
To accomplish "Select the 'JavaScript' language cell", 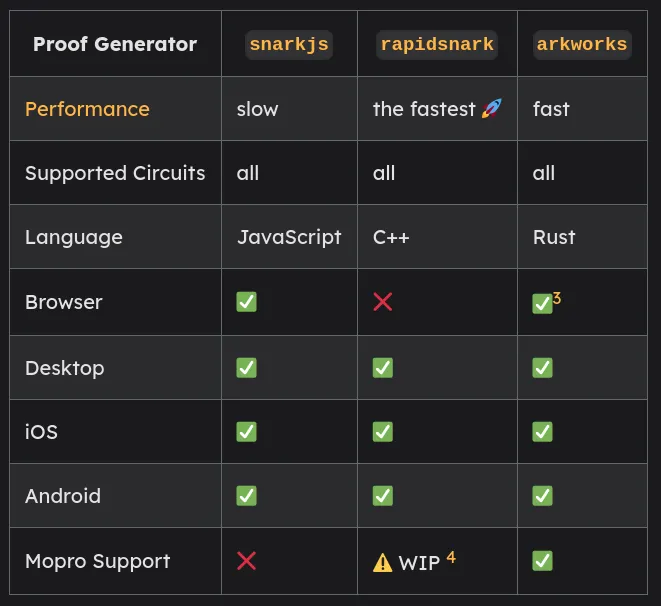I will coord(289,237).
